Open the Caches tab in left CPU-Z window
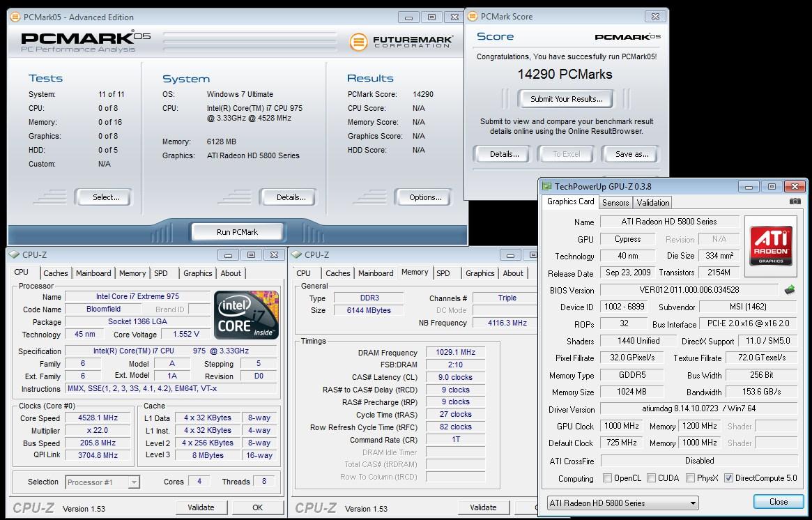 pyautogui.click(x=55, y=273)
